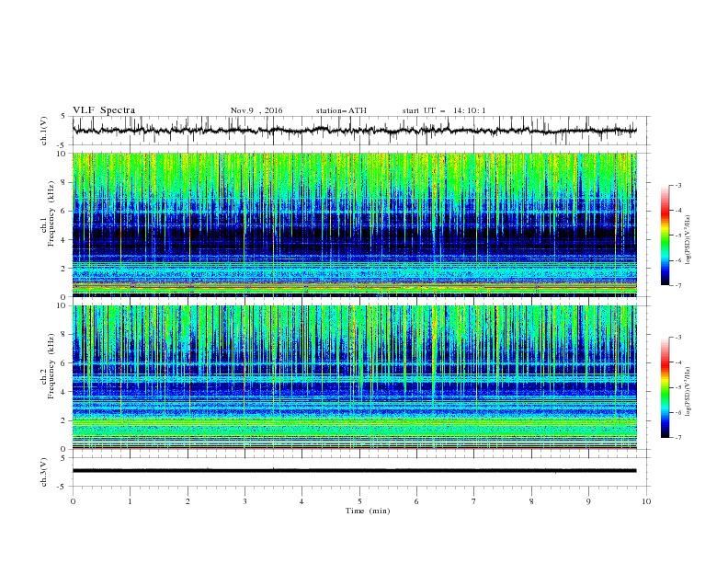728x563 pixels.
Task: Click the lower PSD color scale bar
Action: pos(665,387)
